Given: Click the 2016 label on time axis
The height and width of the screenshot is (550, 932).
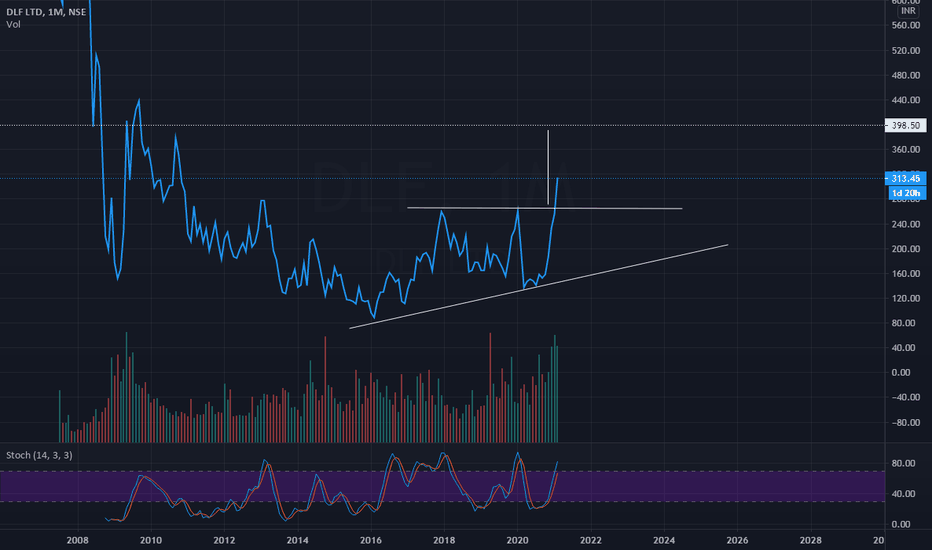Looking at the screenshot, I should 371,540.
